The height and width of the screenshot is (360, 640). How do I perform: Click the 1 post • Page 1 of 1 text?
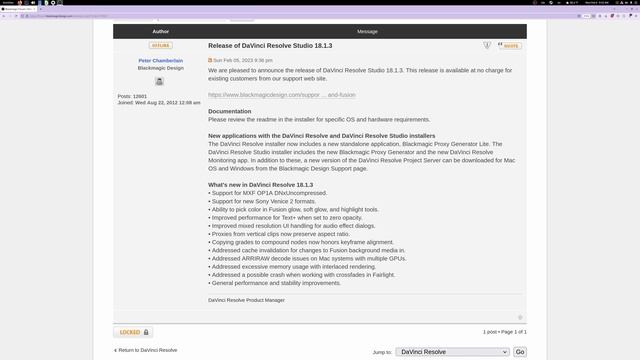(505, 332)
